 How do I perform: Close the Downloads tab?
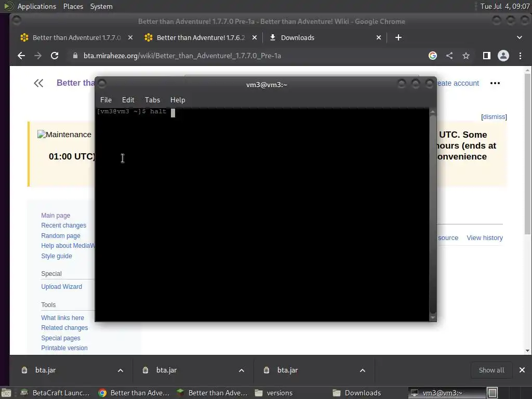click(x=379, y=37)
